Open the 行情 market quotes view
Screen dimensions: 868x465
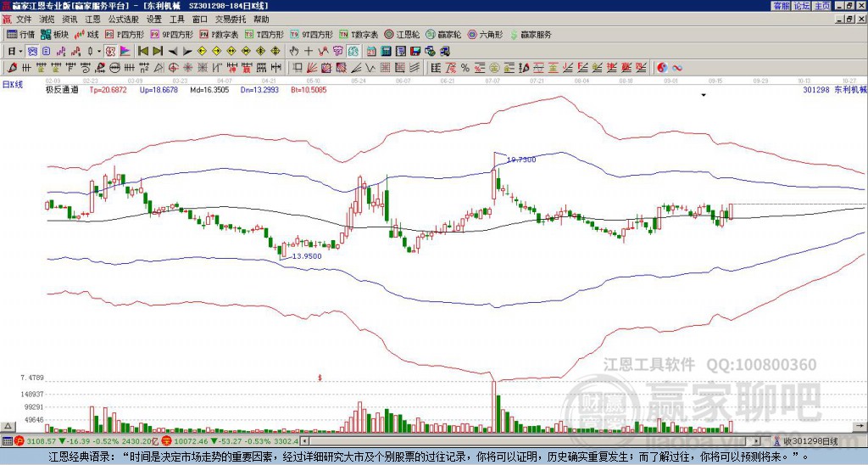[21, 34]
